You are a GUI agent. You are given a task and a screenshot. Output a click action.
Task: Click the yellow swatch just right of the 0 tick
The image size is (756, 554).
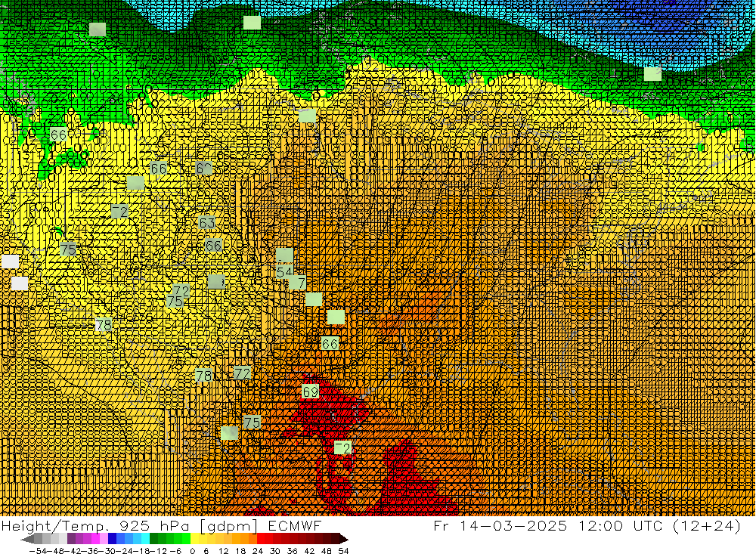(x=195, y=539)
